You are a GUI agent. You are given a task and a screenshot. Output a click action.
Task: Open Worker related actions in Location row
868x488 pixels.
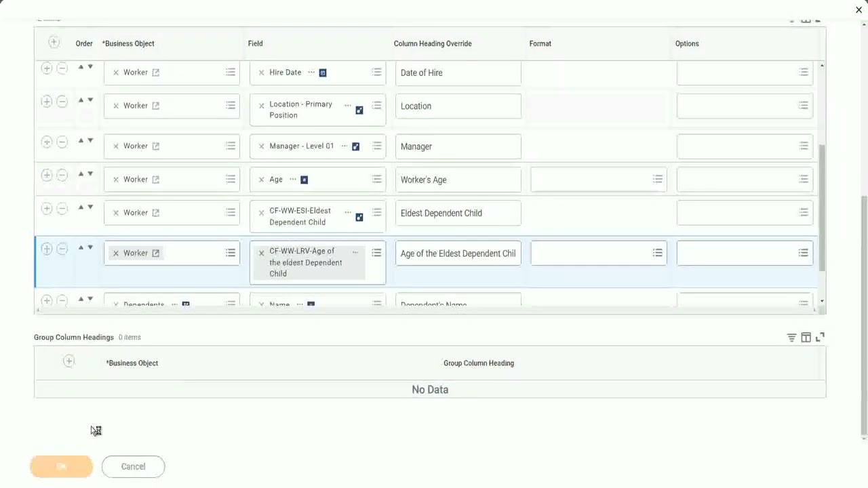155,106
